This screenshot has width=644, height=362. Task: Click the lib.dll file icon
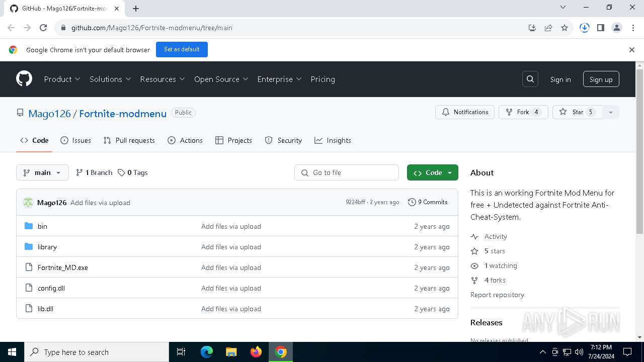coord(29,309)
